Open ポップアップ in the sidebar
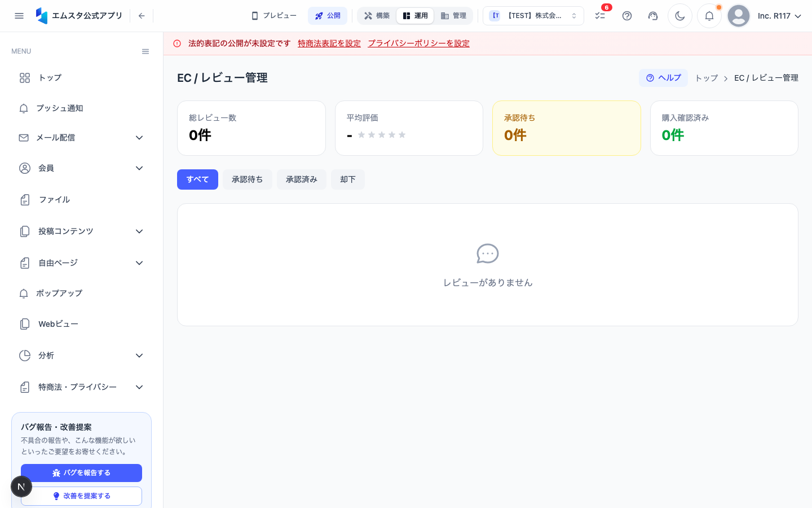 81,294
